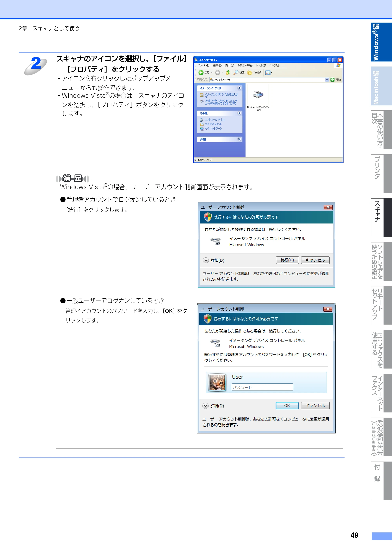The height and width of the screenshot is (555, 392).
Task: Click the Windows®編 side tab
Action: pyautogui.click(x=381, y=42)
